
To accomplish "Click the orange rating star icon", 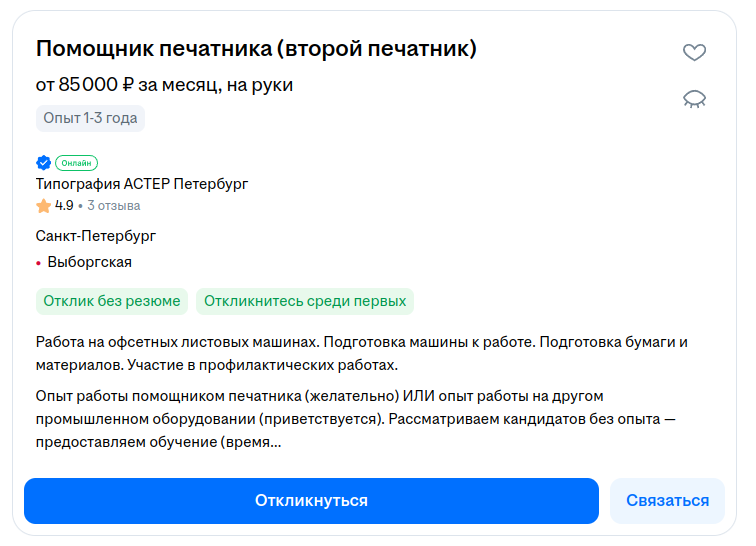I will (x=43, y=206).
